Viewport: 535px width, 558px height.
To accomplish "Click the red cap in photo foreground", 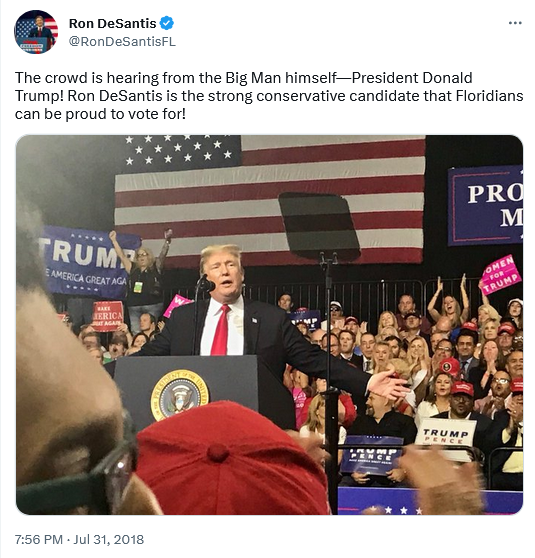I will coord(231,459).
